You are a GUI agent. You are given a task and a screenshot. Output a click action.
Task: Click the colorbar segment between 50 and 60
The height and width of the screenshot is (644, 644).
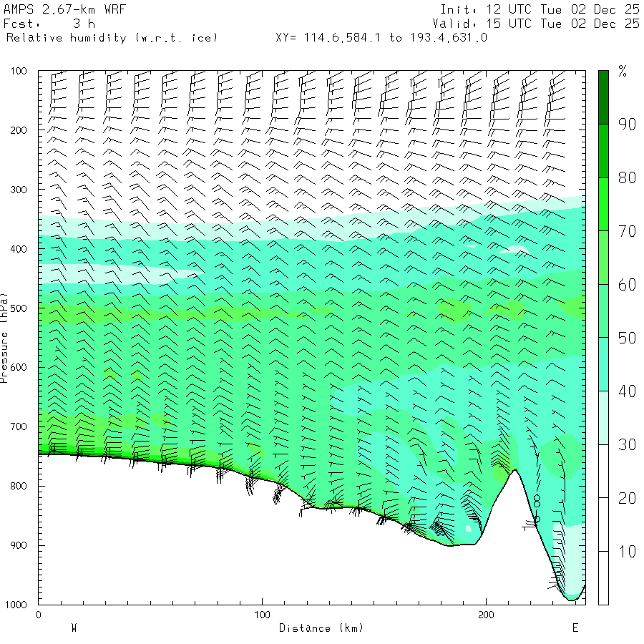[603, 311]
